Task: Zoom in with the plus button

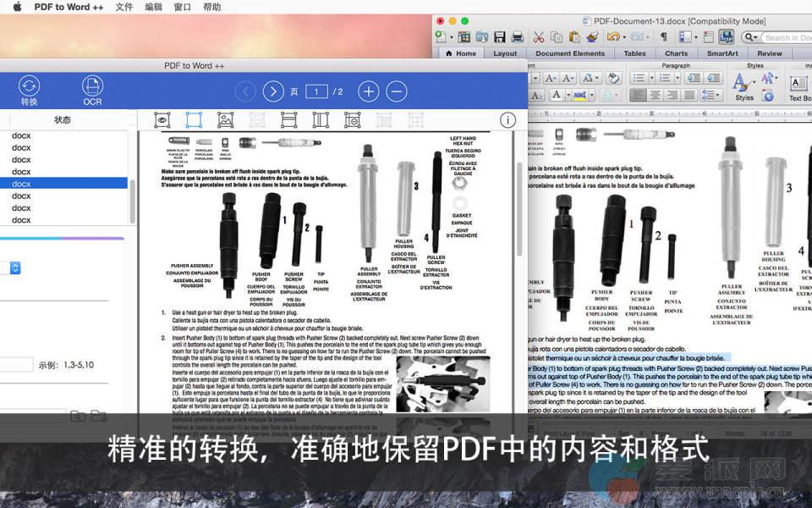Action: click(368, 91)
